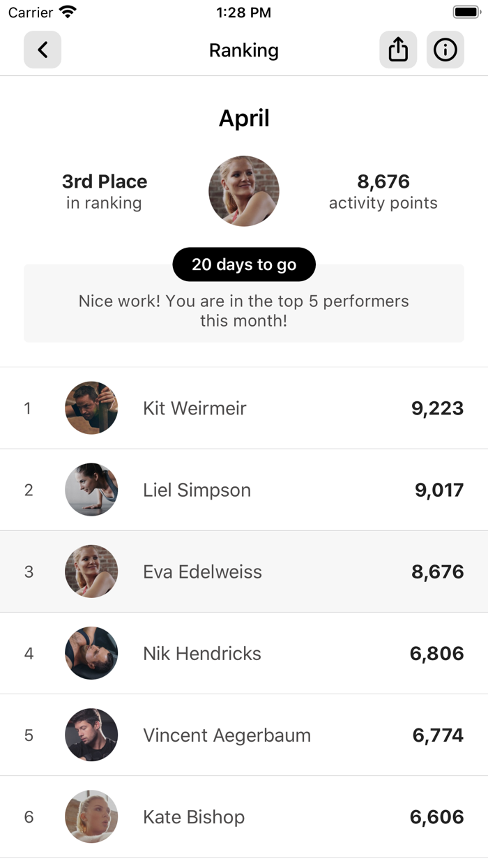Image resolution: width=488 pixels, height=868 pixels.
Task: Tap Liel Simpson's avatar picture
Action: click(x=91, y=489)
